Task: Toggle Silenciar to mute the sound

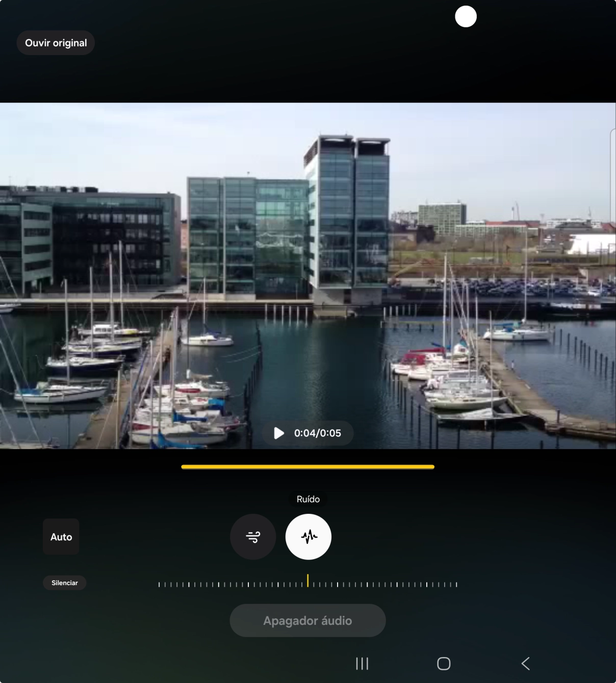Action: (x=65, y=583)
